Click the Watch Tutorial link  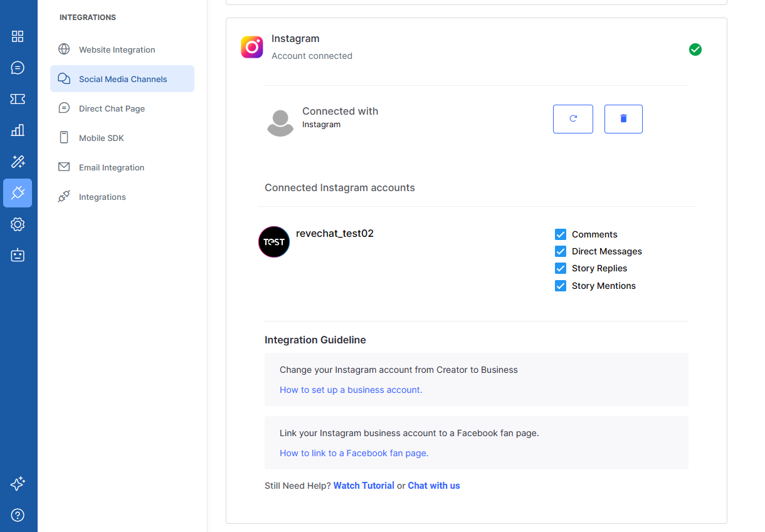click(364, 486)
